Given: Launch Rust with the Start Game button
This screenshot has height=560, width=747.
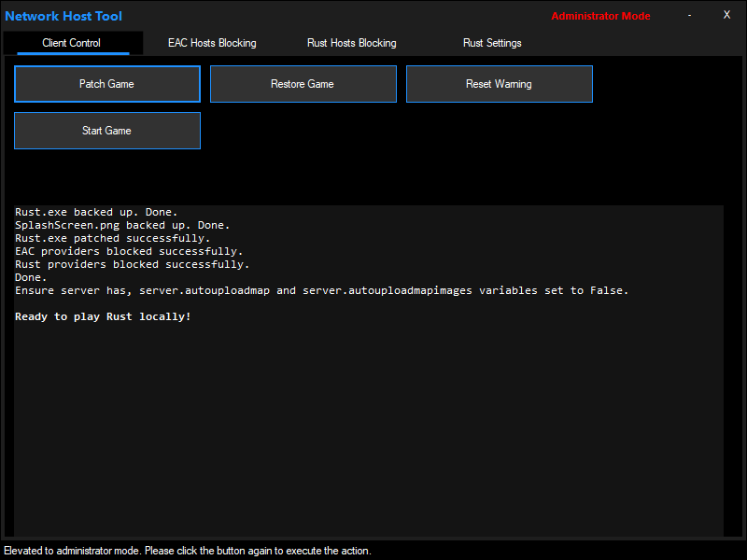Looking at the screenshot, I should pyautogui.click(x=106, y=131).
